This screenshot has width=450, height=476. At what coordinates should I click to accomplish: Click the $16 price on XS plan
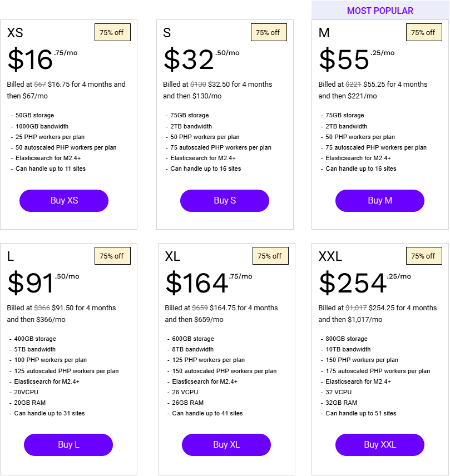point(30,60)
